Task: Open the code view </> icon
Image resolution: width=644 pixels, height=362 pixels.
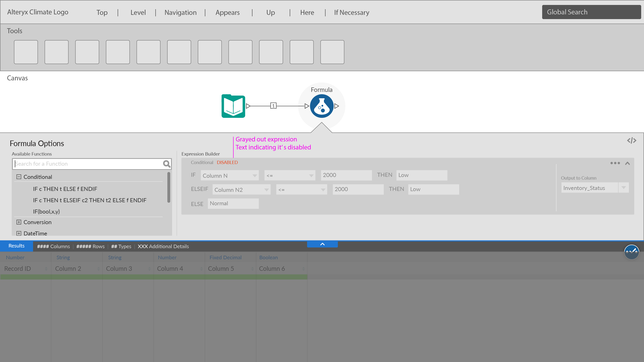Action: 631,140
